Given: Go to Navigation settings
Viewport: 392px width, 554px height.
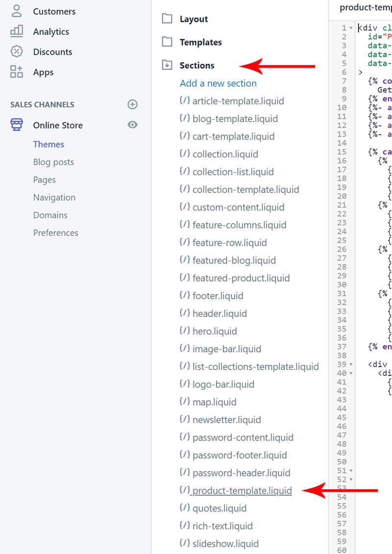Looking at the screenshot, I should click(54, 198).
